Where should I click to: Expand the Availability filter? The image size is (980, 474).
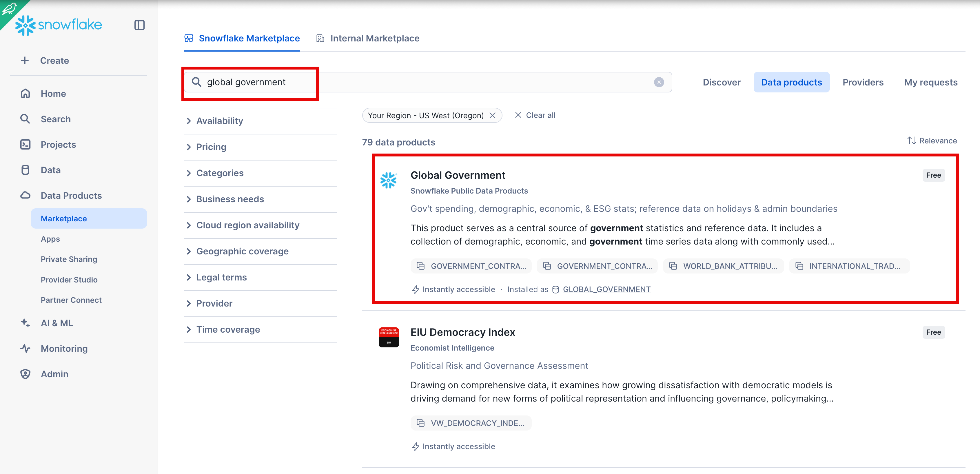pos(260,121)
